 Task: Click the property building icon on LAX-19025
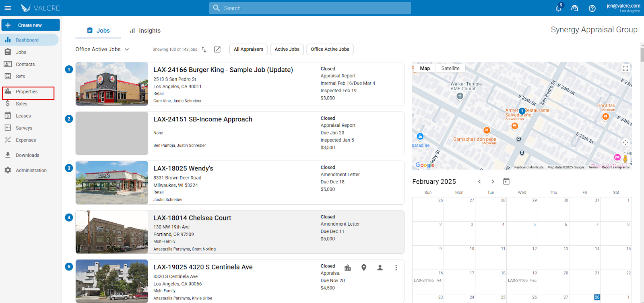pyautogui.click(x=348, y=268)
